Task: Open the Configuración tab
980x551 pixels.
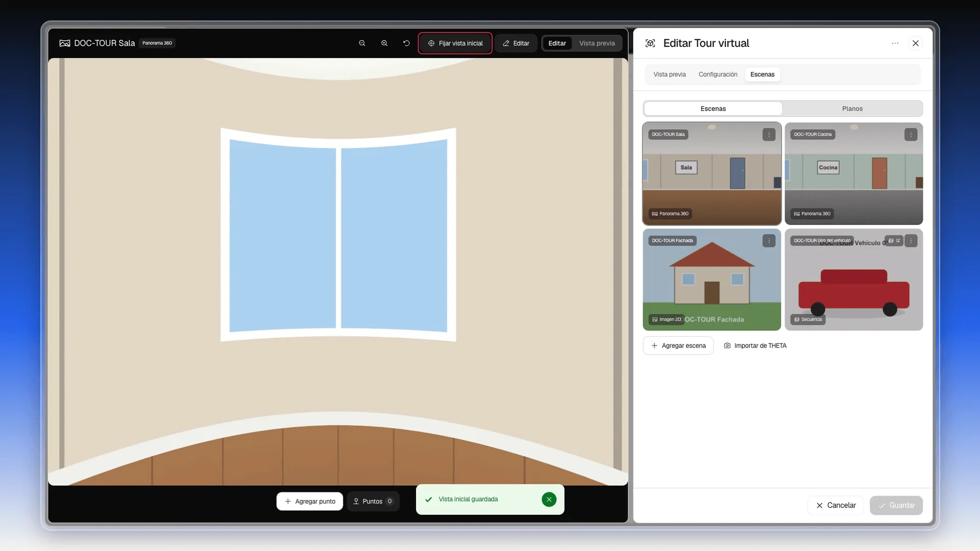Action: [718, 74]
